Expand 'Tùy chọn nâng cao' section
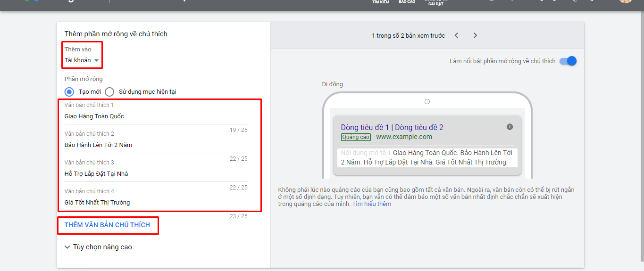 tap(98, 247)
